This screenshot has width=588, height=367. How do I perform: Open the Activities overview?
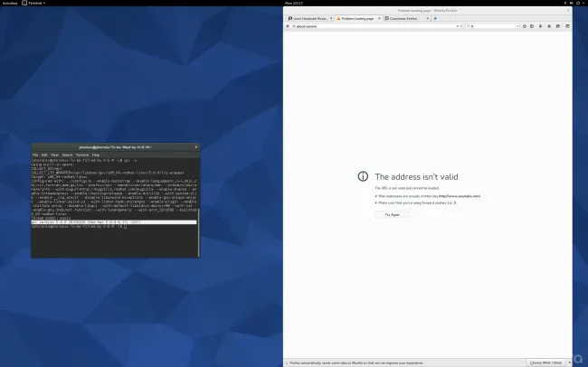10,3
